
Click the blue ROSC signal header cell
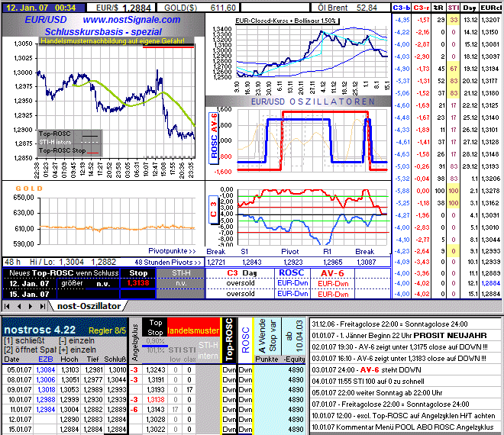pos(292,272)
